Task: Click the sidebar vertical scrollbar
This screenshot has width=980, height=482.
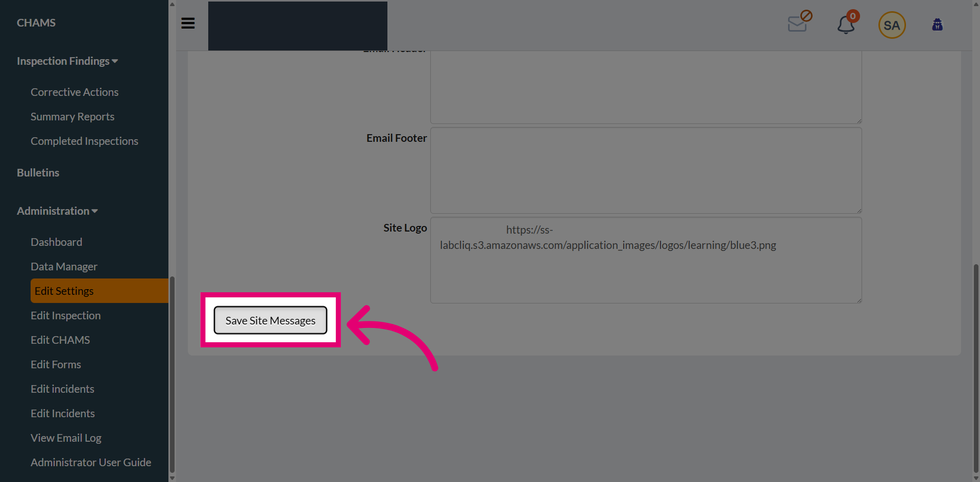Action: (172, 374)
